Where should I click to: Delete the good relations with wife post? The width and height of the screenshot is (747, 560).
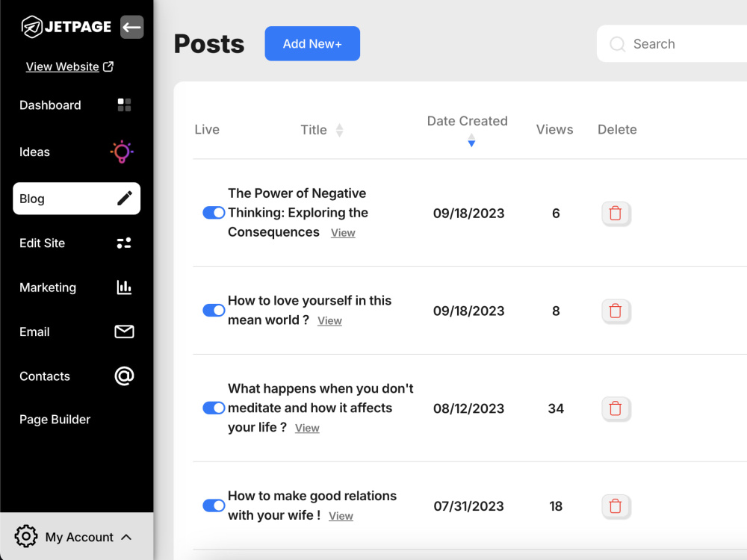click(x=616, y=506)
